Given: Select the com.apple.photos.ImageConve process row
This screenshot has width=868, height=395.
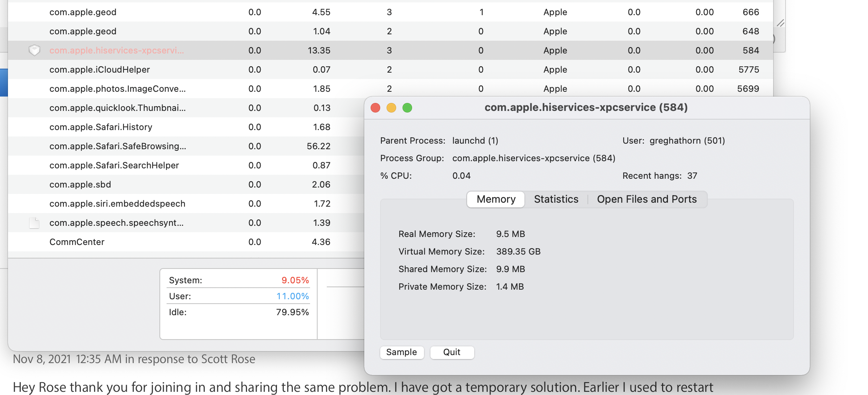Looking at the screenshot, I should [x=117, y=89].
